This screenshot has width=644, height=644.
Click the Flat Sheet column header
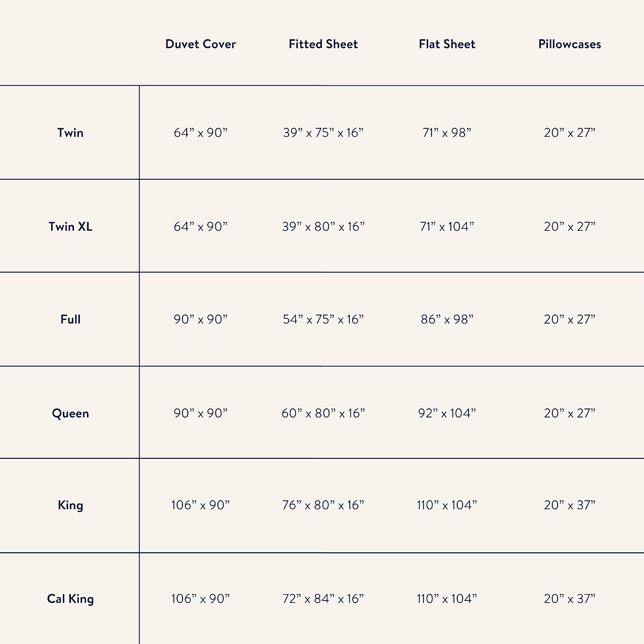pos(447,44)
